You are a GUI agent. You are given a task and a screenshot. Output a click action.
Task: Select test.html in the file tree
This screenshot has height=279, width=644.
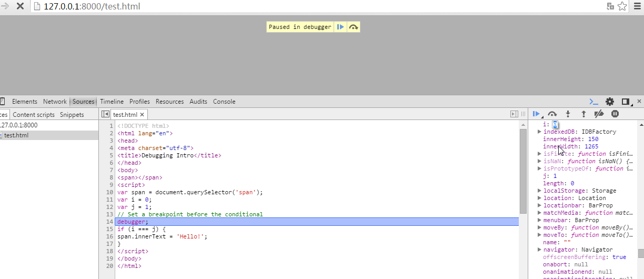click(48, 135)
